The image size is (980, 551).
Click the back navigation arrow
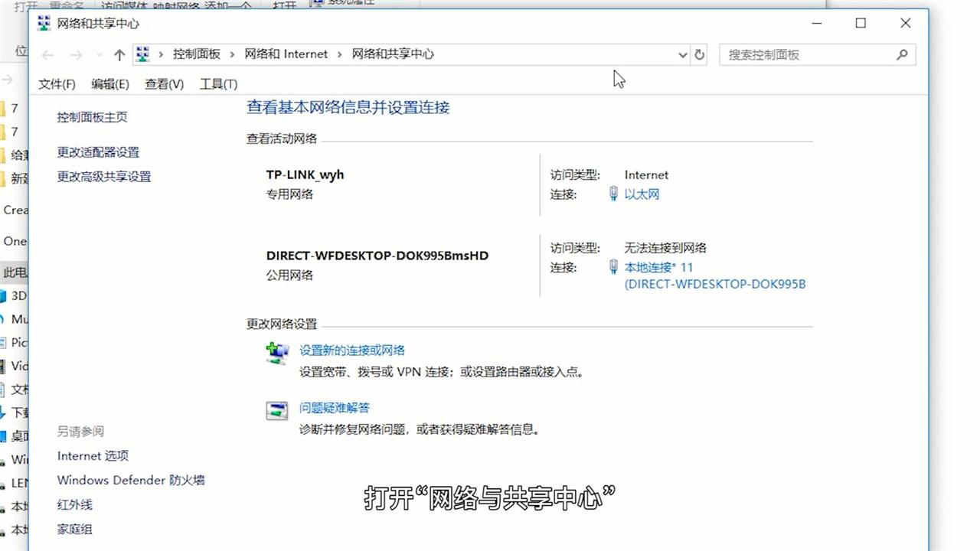click(x=47, y=54)
